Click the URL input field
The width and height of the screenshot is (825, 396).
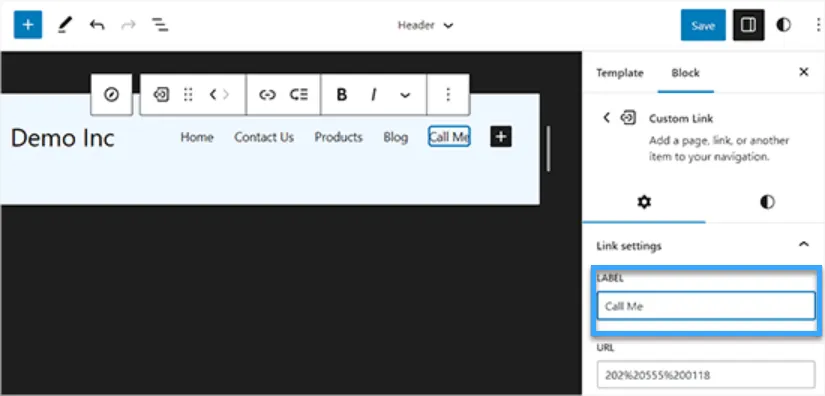pyautogui.click(x=706, y=374)
